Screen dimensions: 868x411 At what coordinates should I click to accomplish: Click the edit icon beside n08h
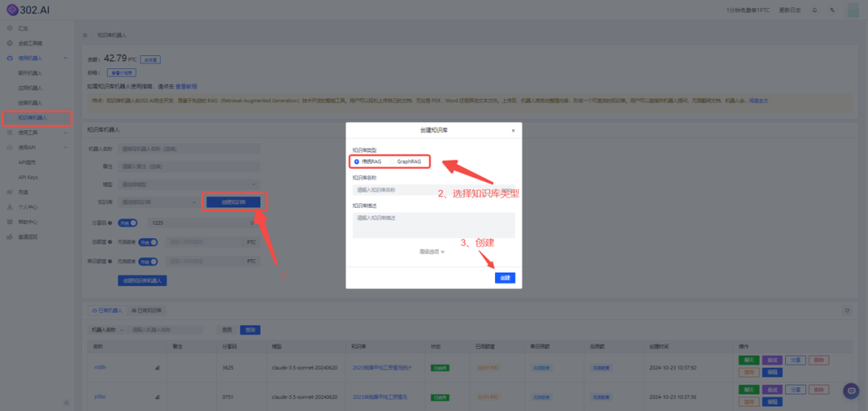pyautogui.click(x=158, y=367)
